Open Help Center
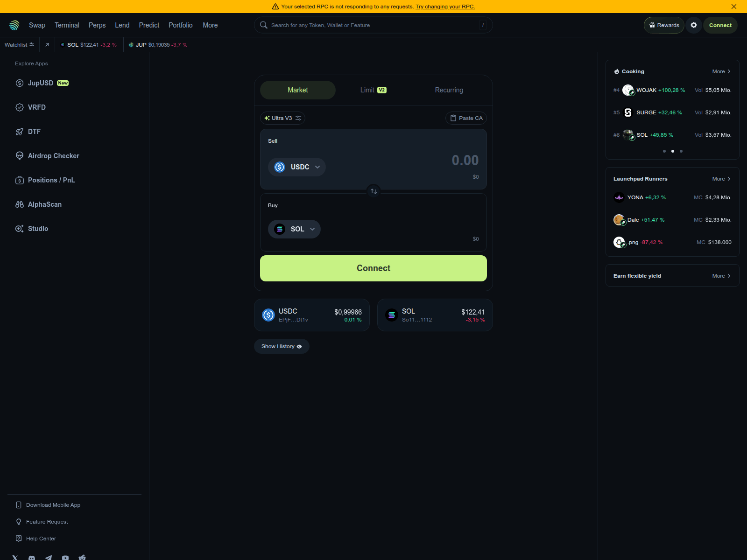 click(36, 539)
